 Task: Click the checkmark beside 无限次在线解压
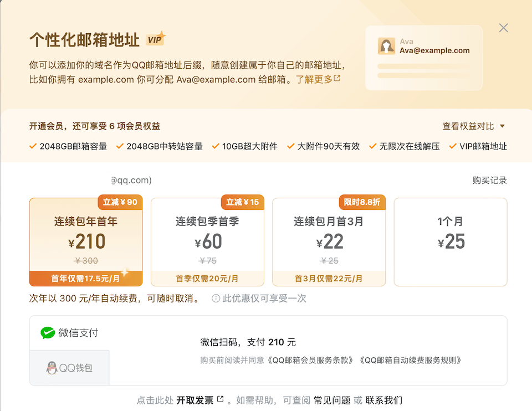(x=372, y=146)
